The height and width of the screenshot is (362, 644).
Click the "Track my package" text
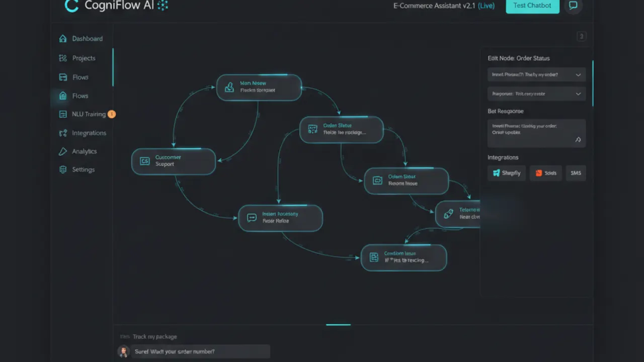155,337
